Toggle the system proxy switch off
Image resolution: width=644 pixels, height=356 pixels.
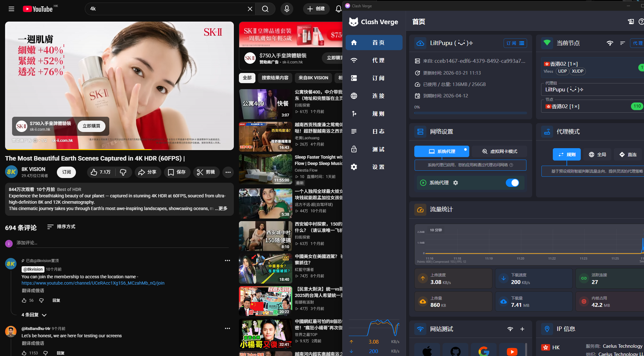coord(512,183)
